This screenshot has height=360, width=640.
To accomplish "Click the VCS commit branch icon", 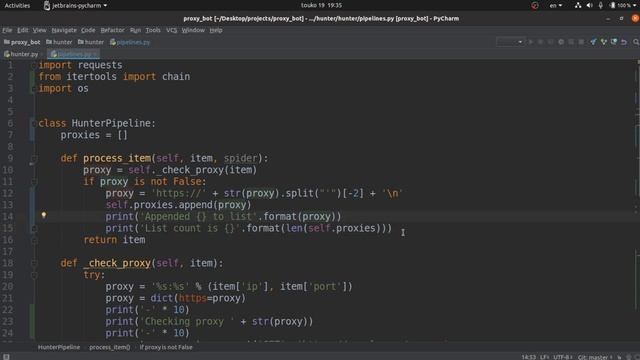I will tap(604, 42).
